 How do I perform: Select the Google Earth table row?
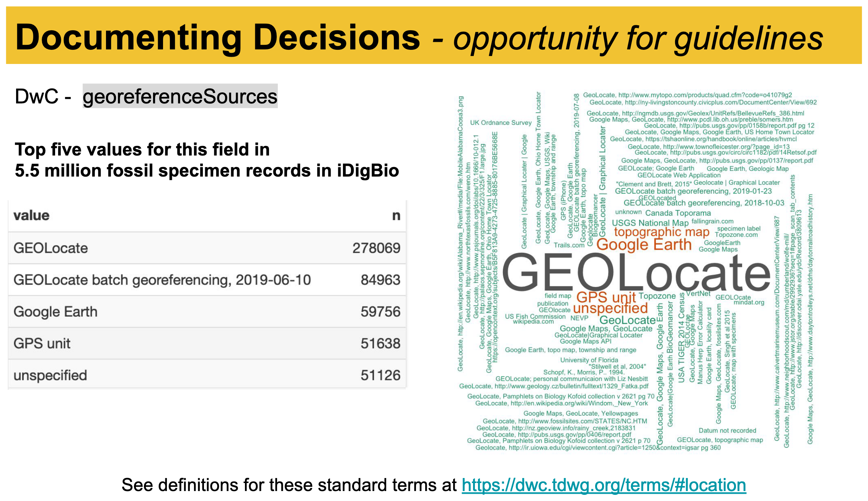(x=207, y=311)
